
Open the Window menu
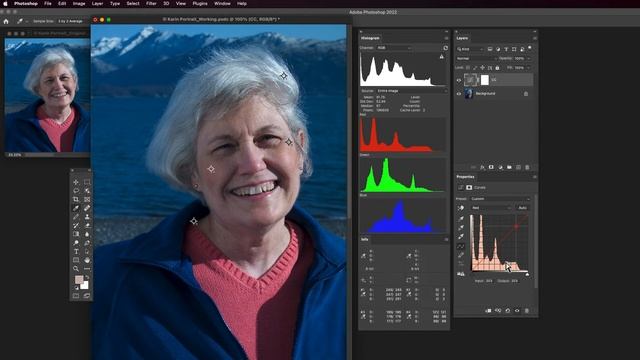[222, 3]
